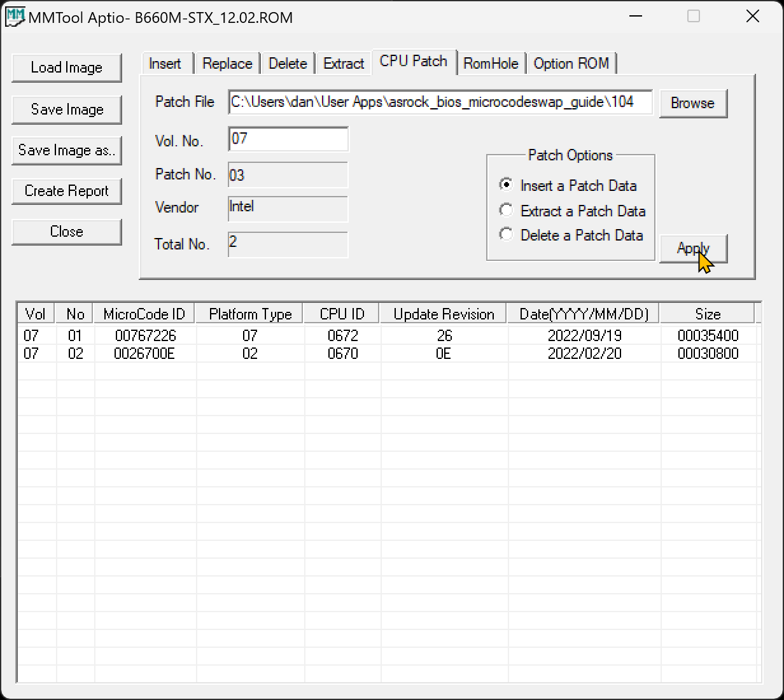Screen dimensions: 784x700
Task: Click the Create Report button
Action: click(67, 191)
